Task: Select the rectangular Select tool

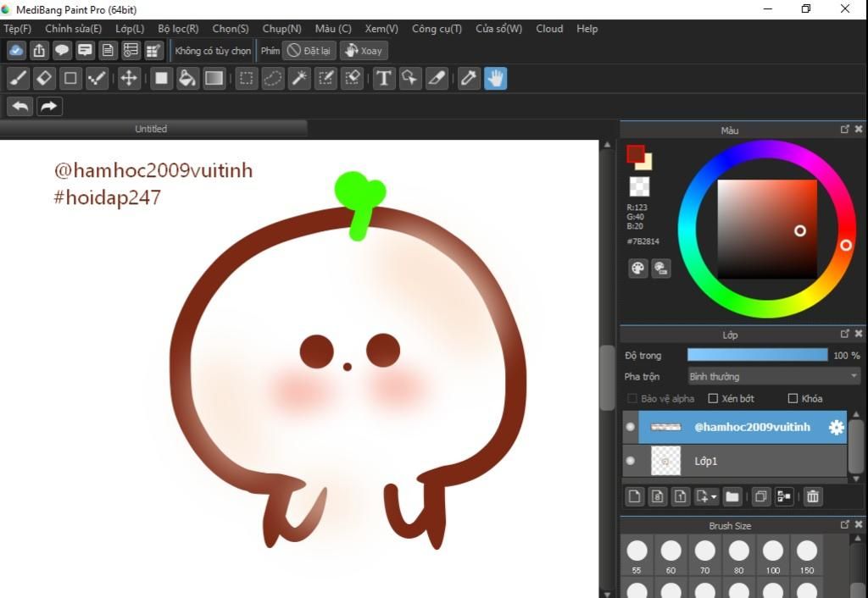Action: pyautogui.click(x=247, y=78)
